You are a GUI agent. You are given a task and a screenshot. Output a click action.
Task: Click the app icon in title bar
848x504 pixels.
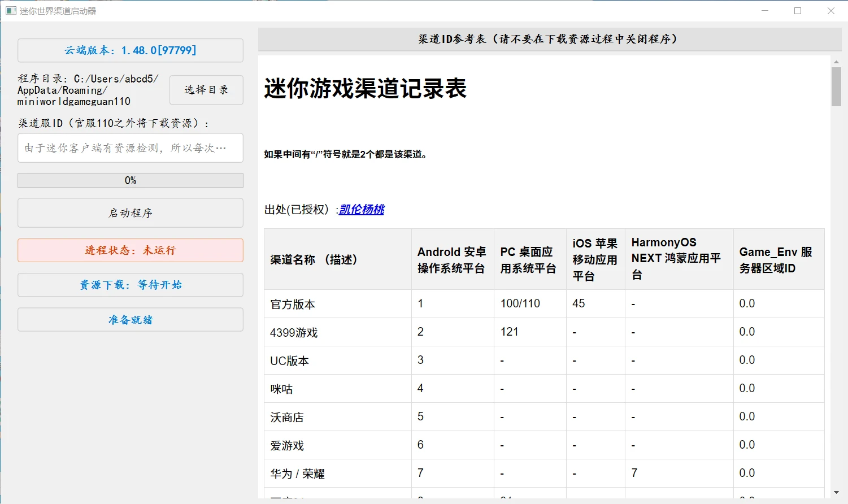point(11,11)
